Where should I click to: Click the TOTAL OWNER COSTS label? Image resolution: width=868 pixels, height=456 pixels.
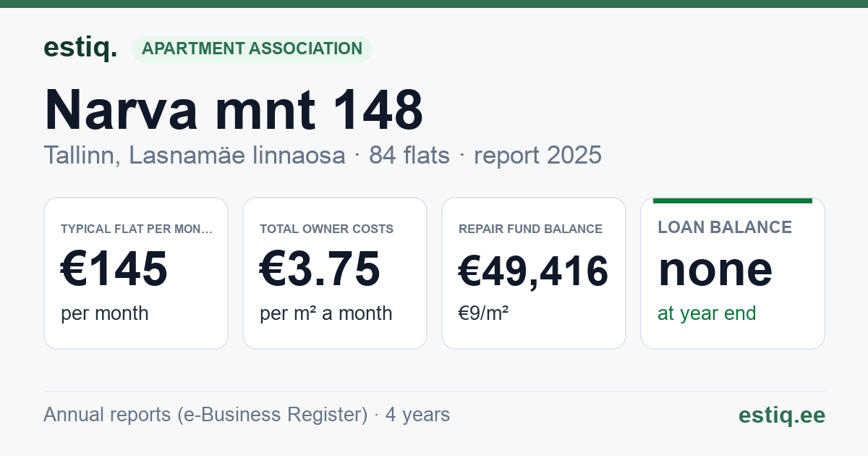click(x=326, y=229)
